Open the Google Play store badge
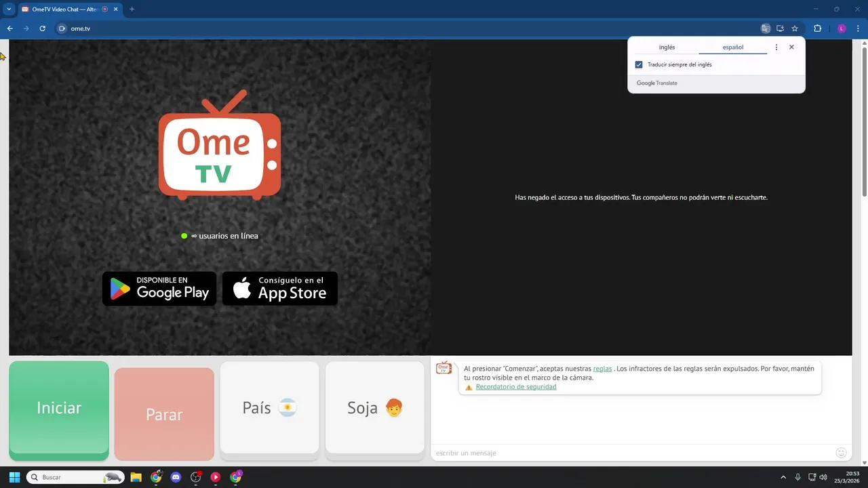The height and width of the screenshot is (488, 868). [x=159, y=289]
